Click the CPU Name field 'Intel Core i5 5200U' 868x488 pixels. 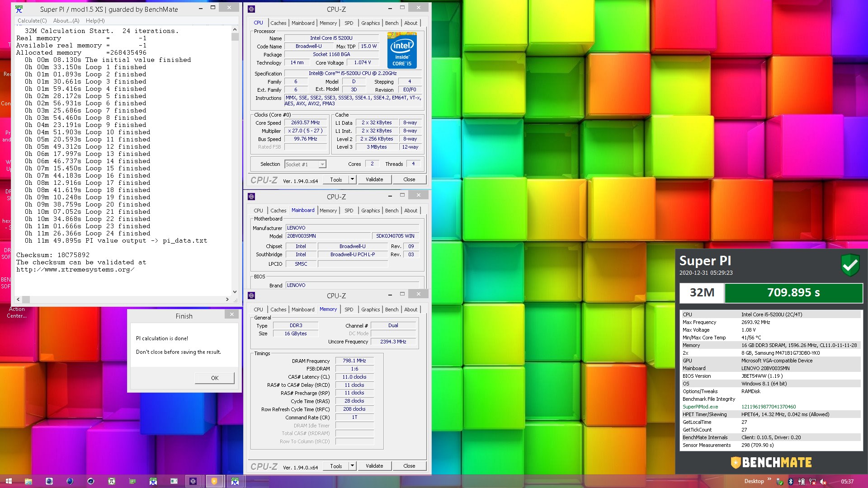(x=331, y=38)
